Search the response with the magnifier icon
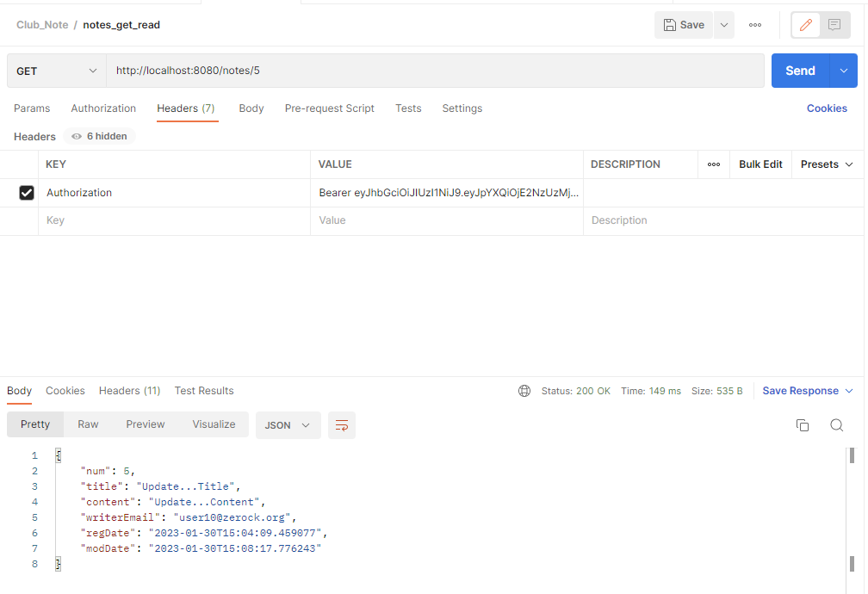 click(x=836, y=425)
